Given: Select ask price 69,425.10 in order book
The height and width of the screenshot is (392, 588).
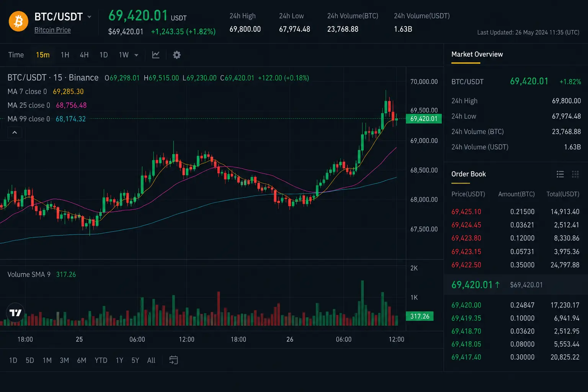Looking at the screenshot, I should pyautogui.click(x=466, y=212).
